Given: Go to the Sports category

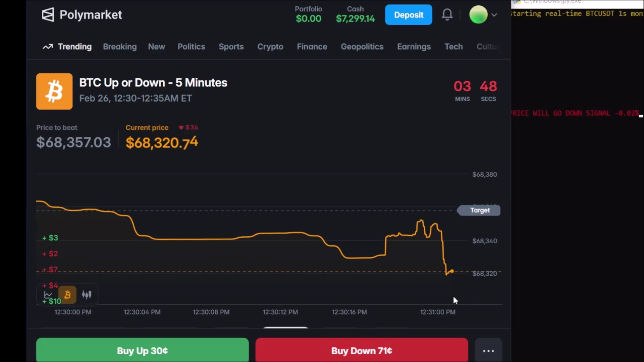Looking at the screenshot, I should [231, 47].
